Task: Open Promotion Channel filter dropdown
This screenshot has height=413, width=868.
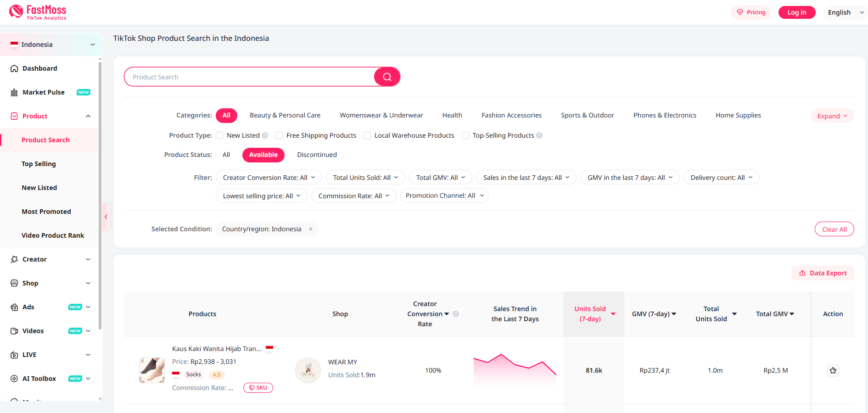Action: (x=444, y=196)
